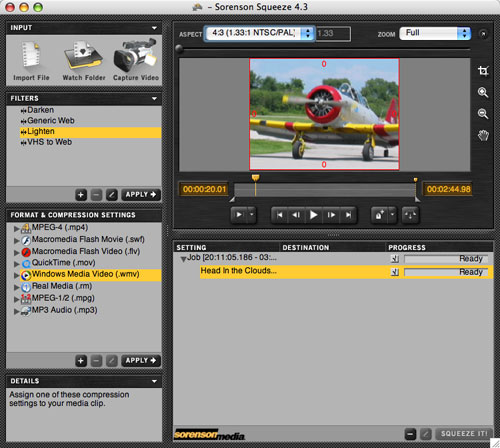Image resolution: width=500 pixels, height=448 pixels.
Task: Select the Head In the Clouds job entry
Action: (x=346, y=272)
